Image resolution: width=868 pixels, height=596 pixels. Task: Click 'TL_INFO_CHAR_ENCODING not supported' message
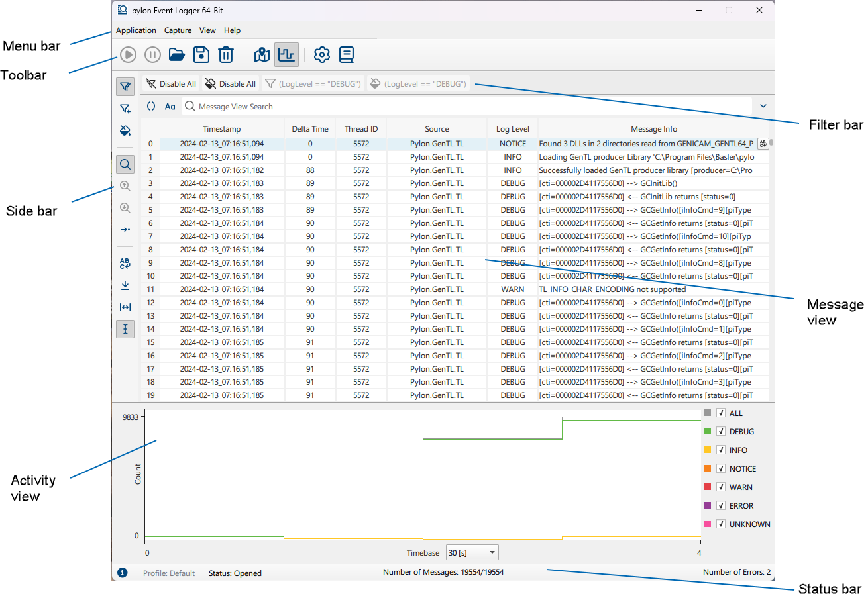point(612,289)
